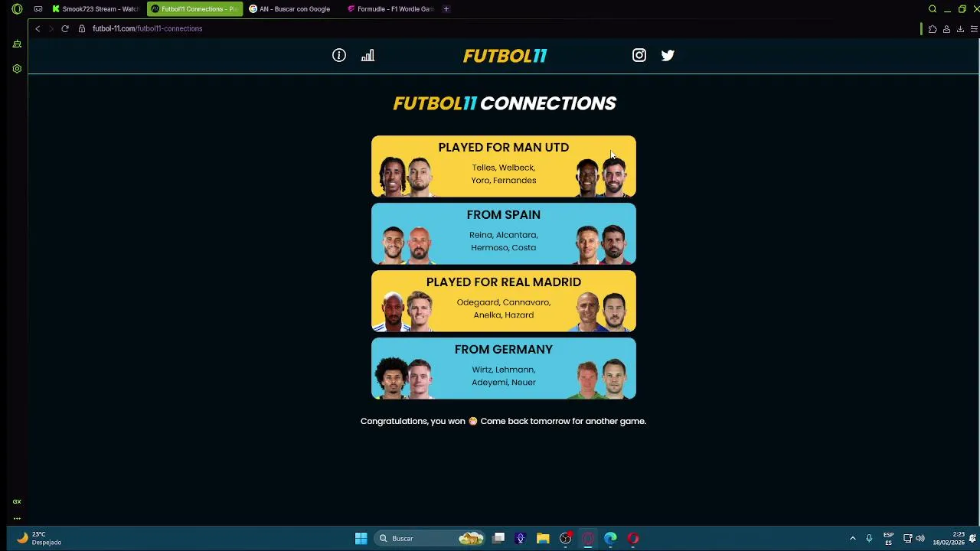Open the weather widget showing 23°C
Viewport: 980px width, 551px height.
[x=38, y=538]
